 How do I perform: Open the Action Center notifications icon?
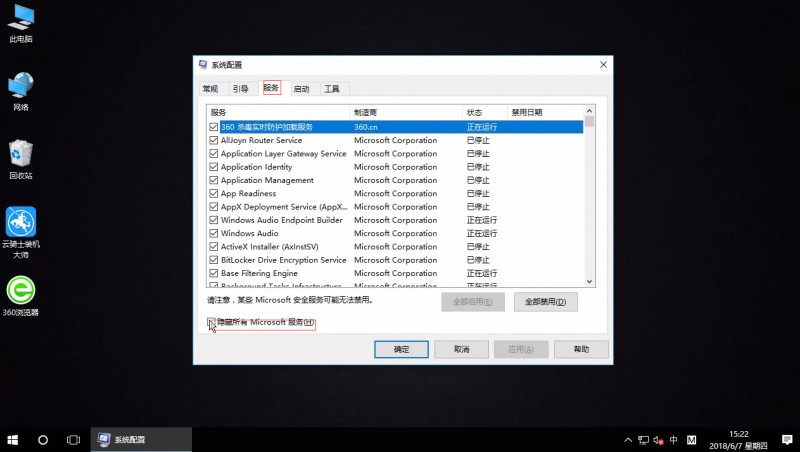click(787, 440)
